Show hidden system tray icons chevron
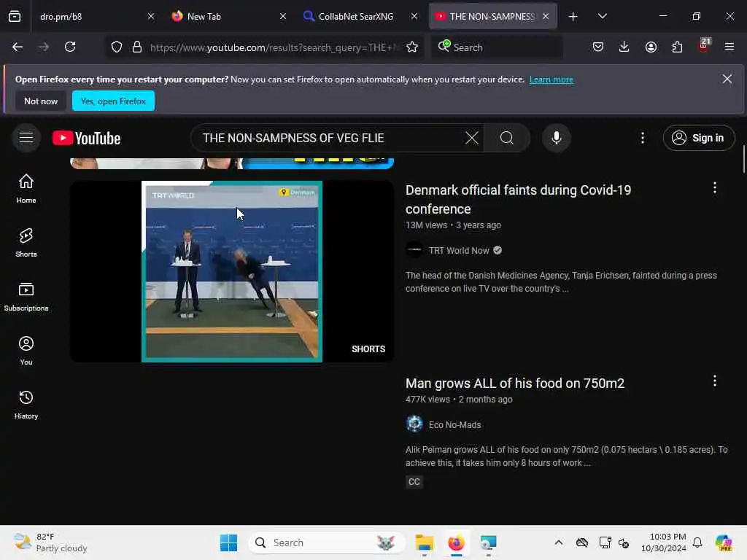 click(x=558, y=542)
